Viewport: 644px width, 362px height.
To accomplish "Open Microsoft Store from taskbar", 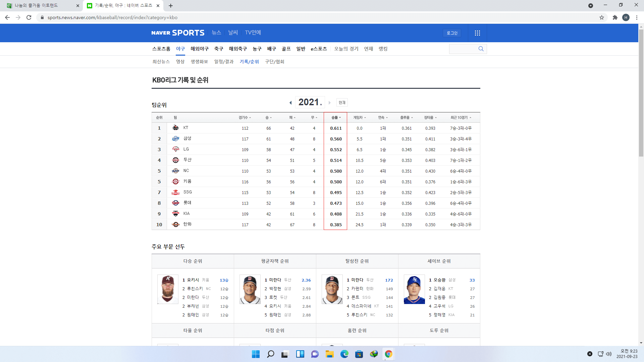I will pyautogui.click(x=359, y=354).
